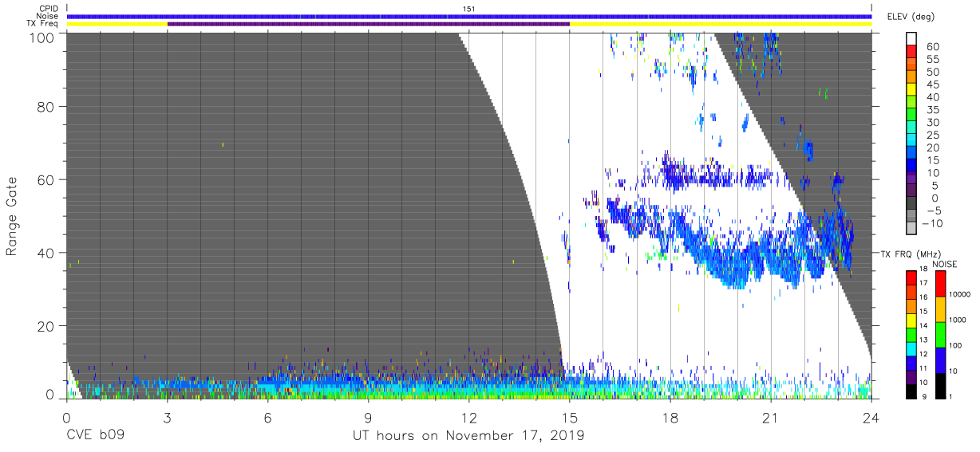Click the '3' tick on UT hours axis

coord(167,417)
